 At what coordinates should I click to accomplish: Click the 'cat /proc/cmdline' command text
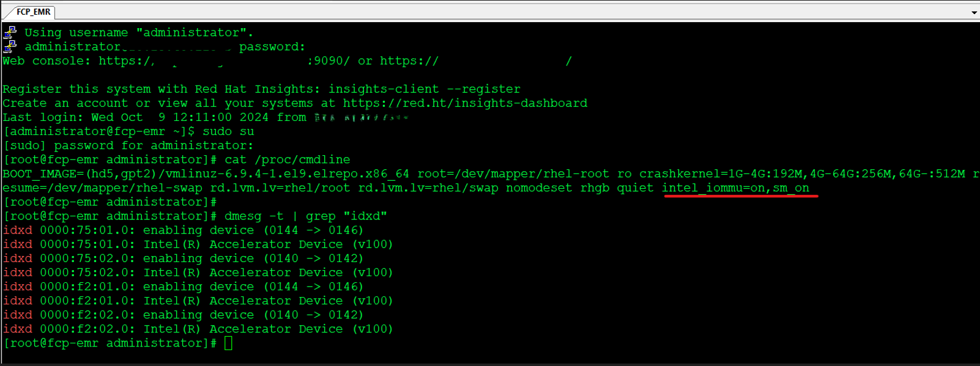coord(288,159)
